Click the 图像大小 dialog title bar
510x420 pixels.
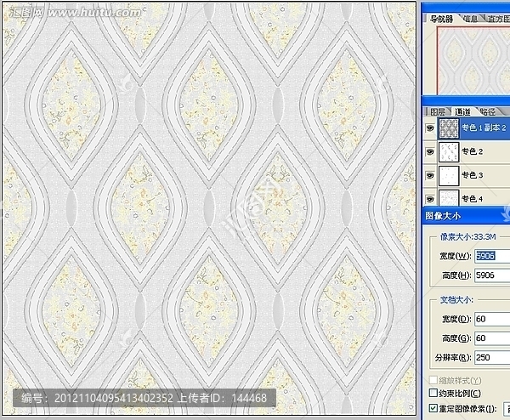tap(466, 216)
